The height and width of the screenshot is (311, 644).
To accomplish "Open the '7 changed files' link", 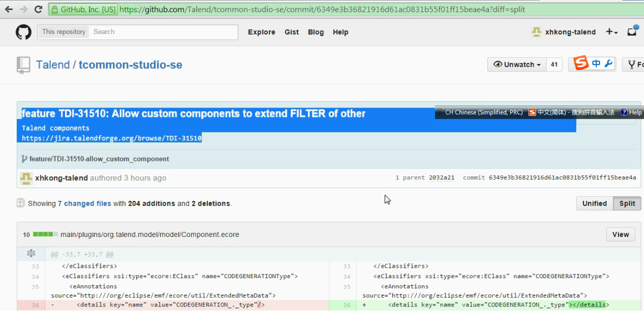I will (x=84, y=203).
